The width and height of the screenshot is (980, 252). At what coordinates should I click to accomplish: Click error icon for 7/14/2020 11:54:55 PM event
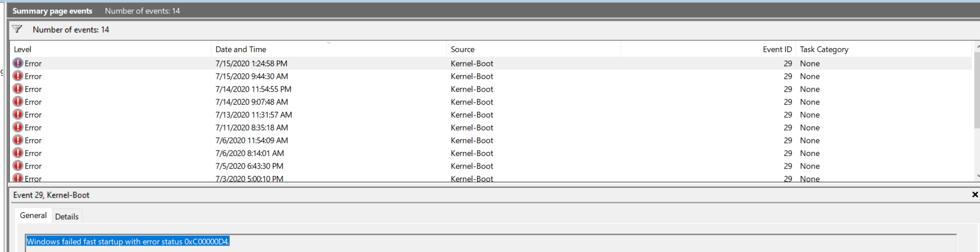pos(18,89)
